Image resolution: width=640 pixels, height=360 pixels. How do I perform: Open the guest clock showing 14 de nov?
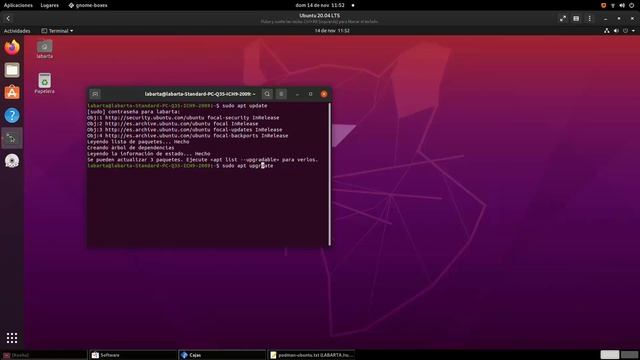click(332, 31)
